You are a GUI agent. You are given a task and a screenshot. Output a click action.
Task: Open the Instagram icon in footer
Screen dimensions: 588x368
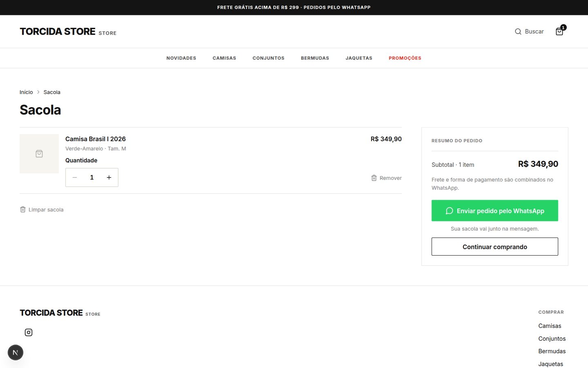[x=29, y=332]
